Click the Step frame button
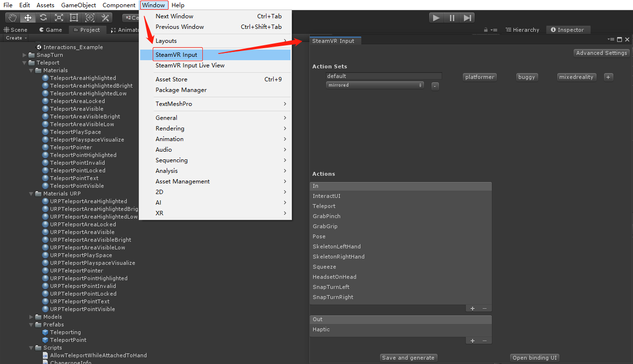The height and width of the screenshot is (364, 633). point(467,18)
